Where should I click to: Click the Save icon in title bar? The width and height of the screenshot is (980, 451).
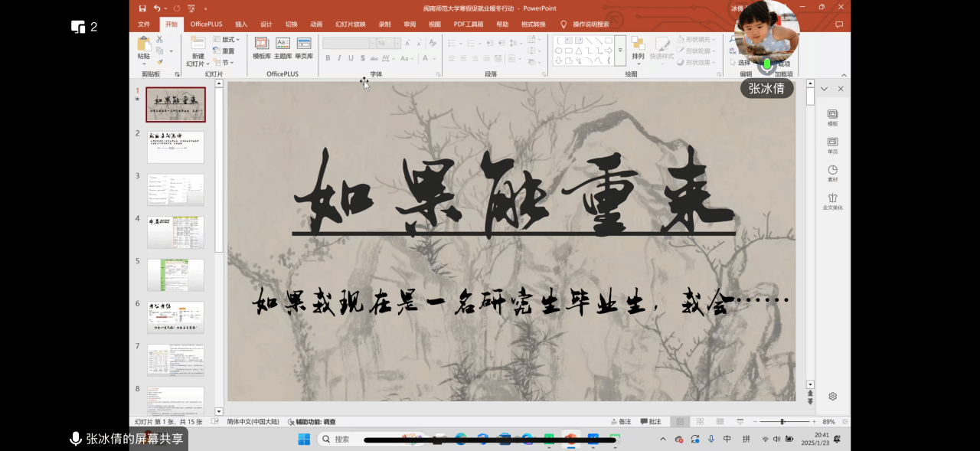(x=142, y=8)
